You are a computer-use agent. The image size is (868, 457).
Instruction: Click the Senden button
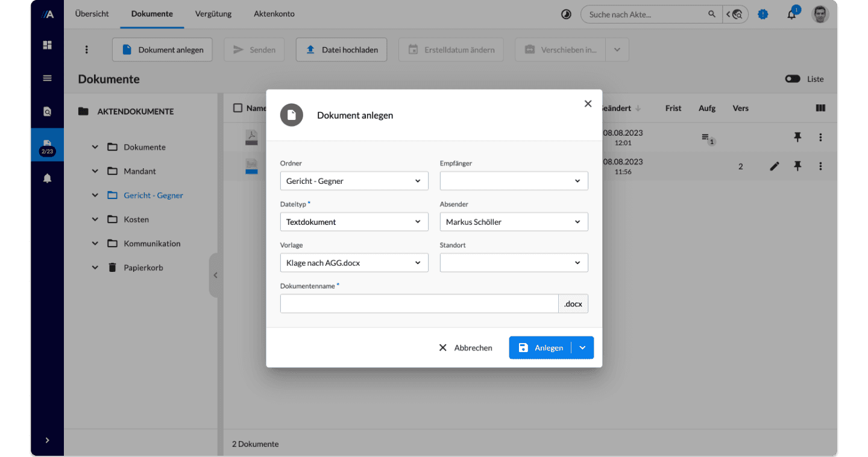point(254,49)
